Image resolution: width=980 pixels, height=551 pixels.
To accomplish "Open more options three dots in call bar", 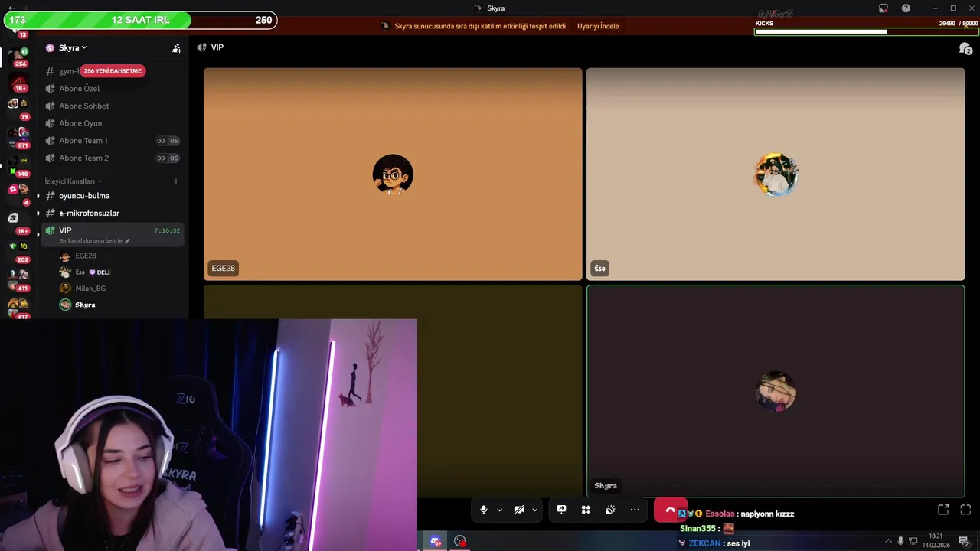I will (635, 510).
